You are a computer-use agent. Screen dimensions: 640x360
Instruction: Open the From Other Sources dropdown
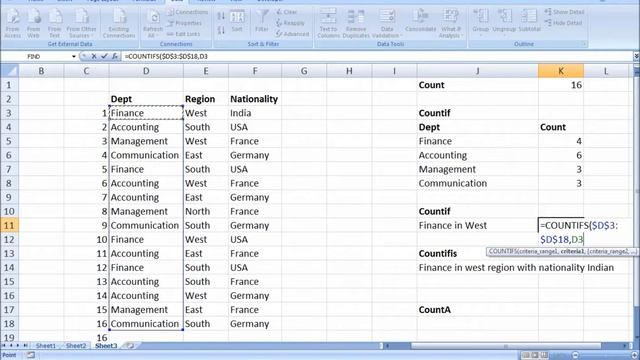tap(81, 24)
